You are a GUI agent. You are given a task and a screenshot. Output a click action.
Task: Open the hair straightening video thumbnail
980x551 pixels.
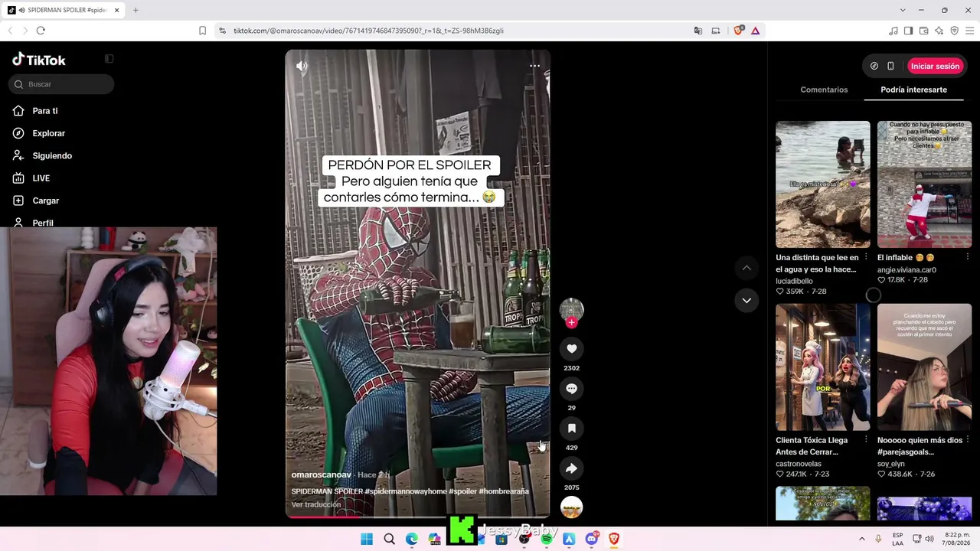tap(924, 367)
